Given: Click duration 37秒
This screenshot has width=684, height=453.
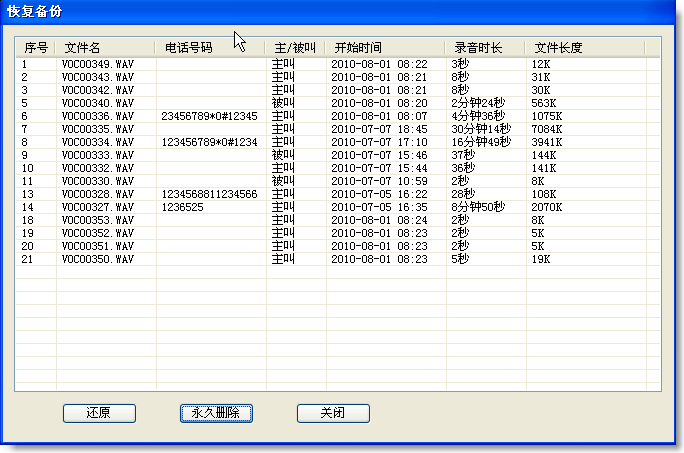Looking at the screenshot, I should [x=463, y=155].
